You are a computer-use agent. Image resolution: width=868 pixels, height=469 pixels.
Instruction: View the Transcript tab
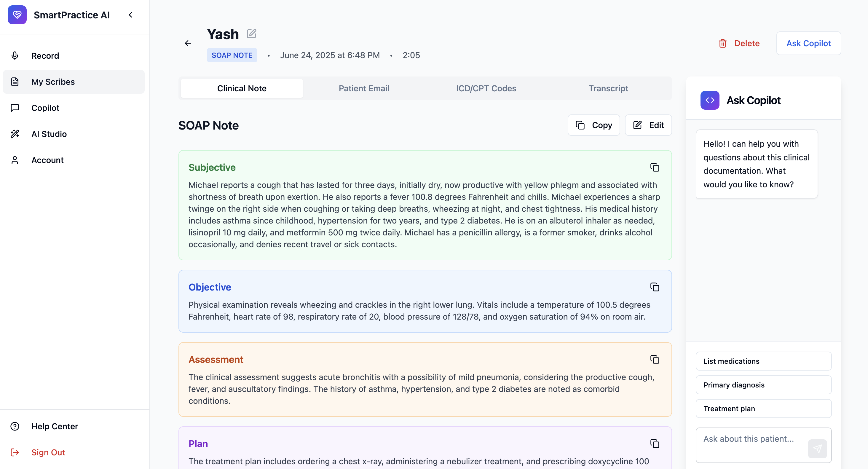click(x=608, y=88)
